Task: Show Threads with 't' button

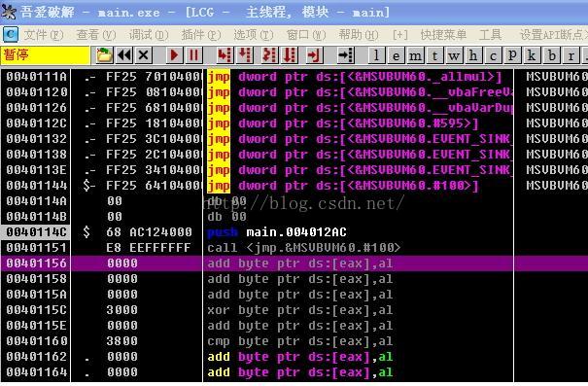Action: click(x=434, y=55)
